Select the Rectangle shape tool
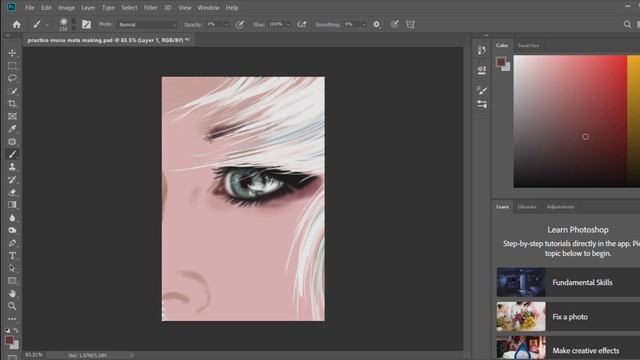 click(x=12, y=281)
